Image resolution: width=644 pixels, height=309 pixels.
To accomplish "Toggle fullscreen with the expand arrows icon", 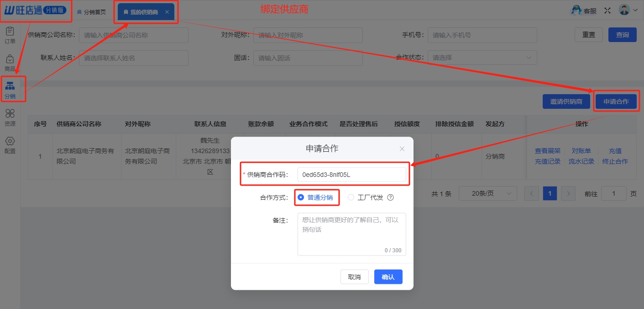I will point(607,11).
